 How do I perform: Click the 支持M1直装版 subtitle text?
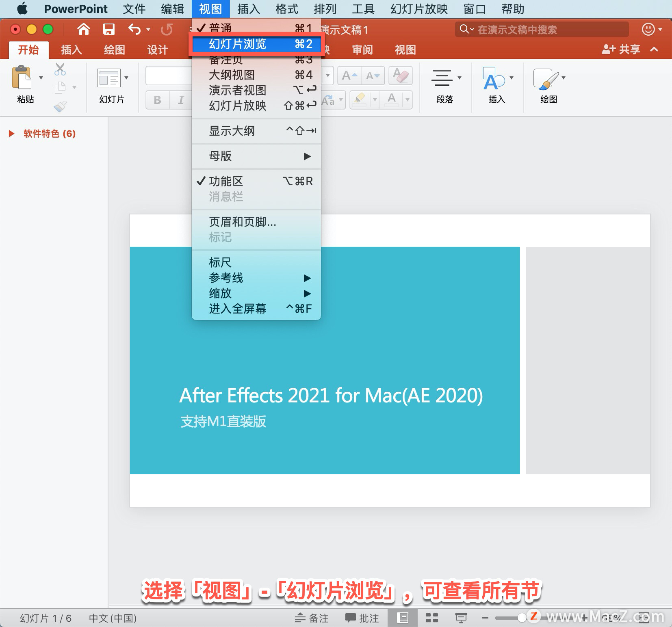click(223, 421)
